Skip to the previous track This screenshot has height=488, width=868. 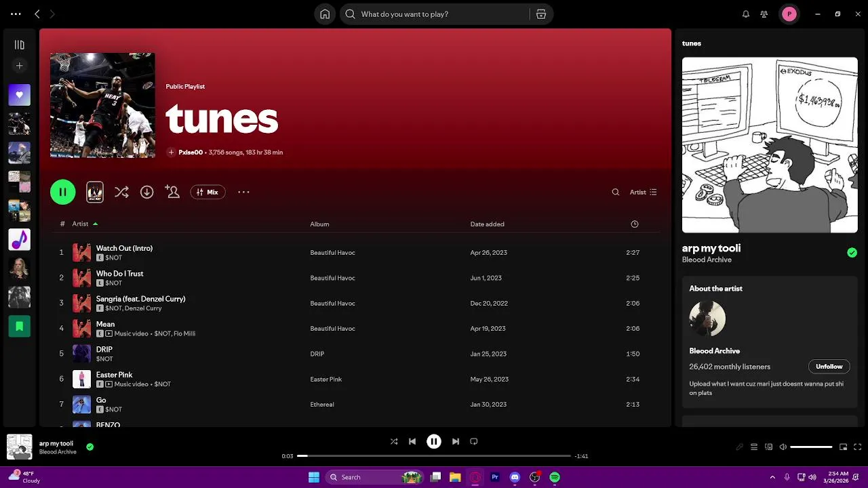pos(412,441)
